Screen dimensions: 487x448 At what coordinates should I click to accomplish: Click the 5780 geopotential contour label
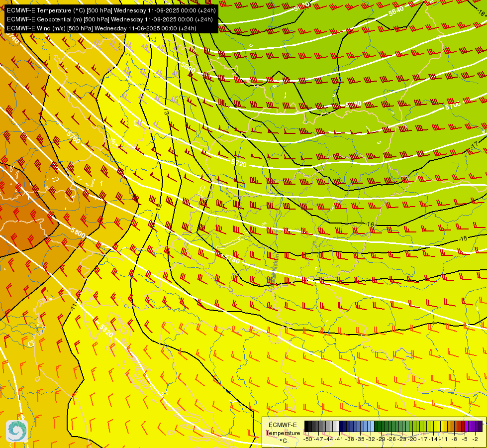[x=232, y=259]
